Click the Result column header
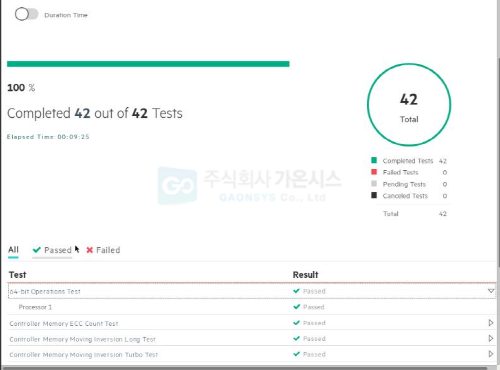This screenshot has height=370, width=500. [x=305, y=275]
